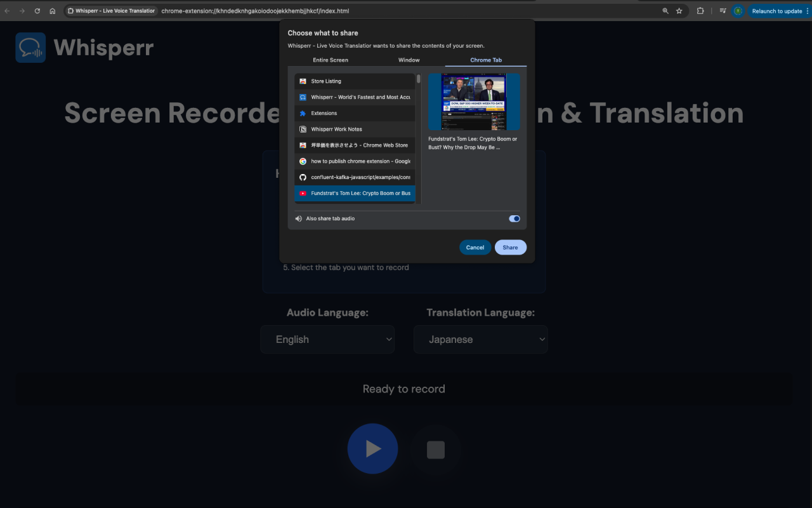Click the blue puzzle Extensions favicon
This screenshot has height=508, width=812.
[x=303, y=113]
